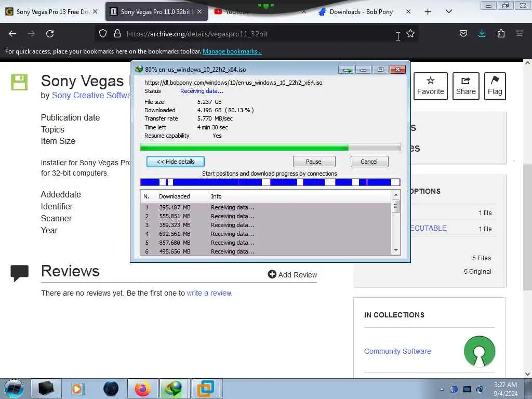
Task: Click the download URL text in dialog
Action: pyautogui.click(x=233, y=83)
